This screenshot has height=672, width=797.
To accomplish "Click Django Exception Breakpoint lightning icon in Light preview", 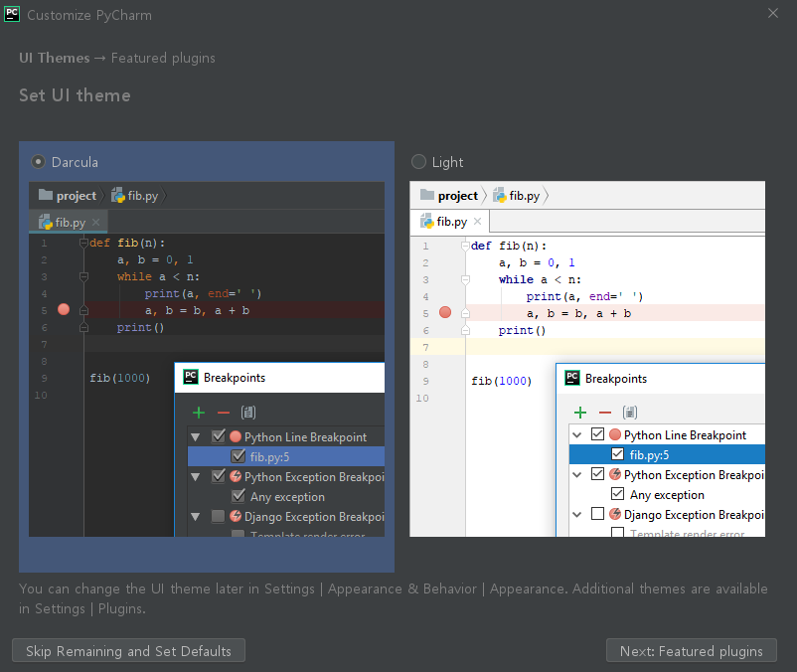I will point(615,514).
